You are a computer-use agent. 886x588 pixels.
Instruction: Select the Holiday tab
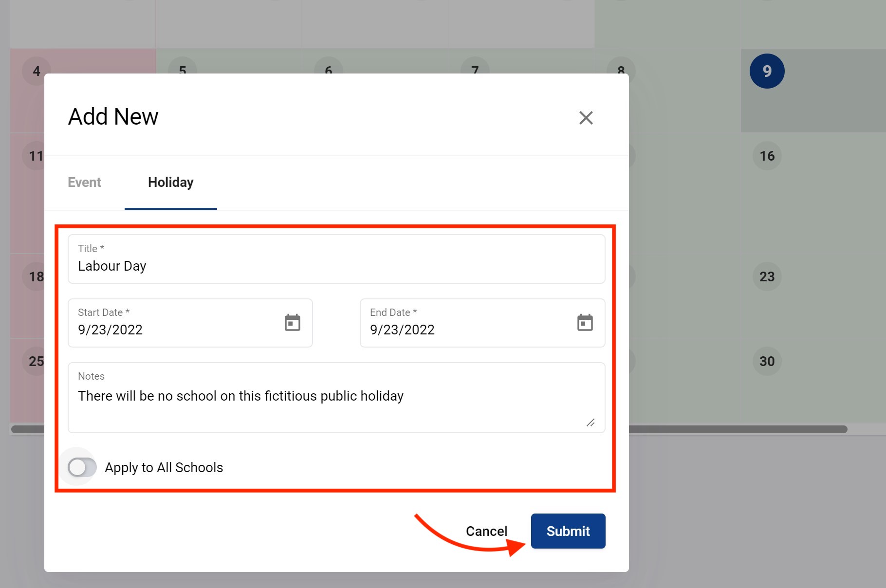[x=170, y=183]
